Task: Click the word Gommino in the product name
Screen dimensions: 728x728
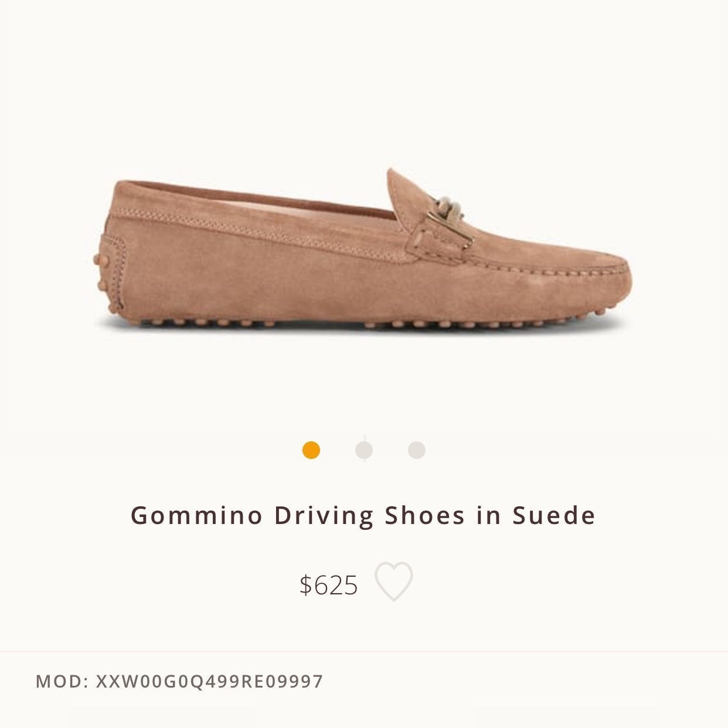Action: point(196,516)
